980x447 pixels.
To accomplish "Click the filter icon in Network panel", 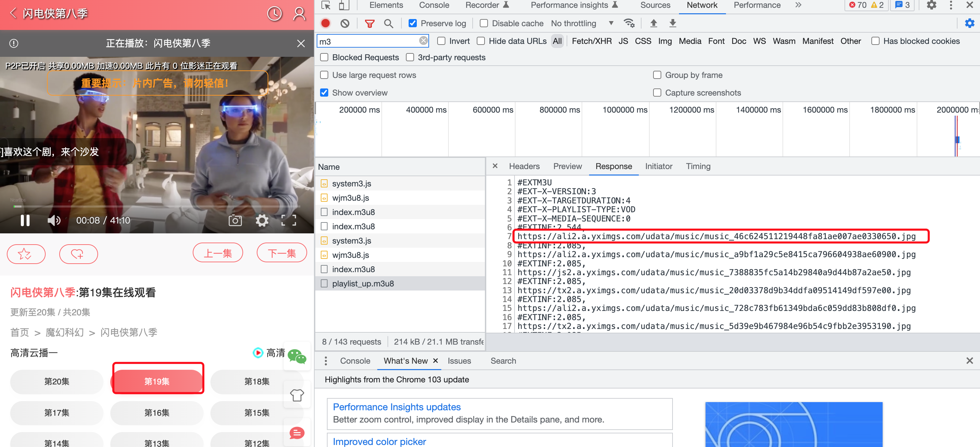I will pyautogui.click(x=369, y=24).
